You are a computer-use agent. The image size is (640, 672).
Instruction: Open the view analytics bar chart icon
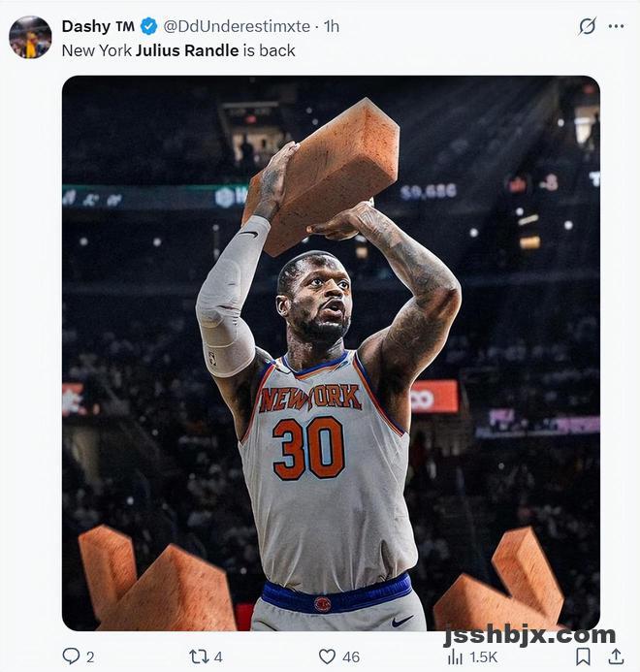[455, 657]
